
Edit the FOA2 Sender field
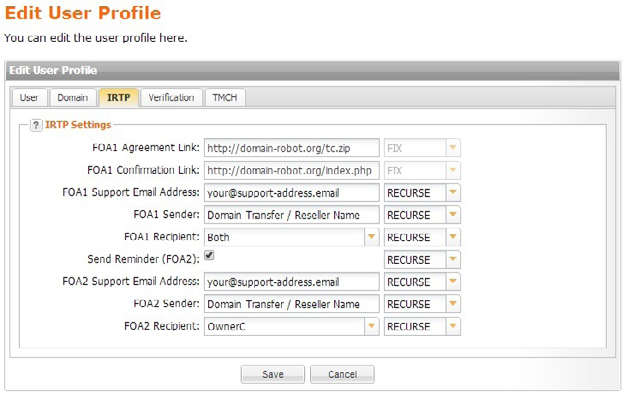[292, 304]
